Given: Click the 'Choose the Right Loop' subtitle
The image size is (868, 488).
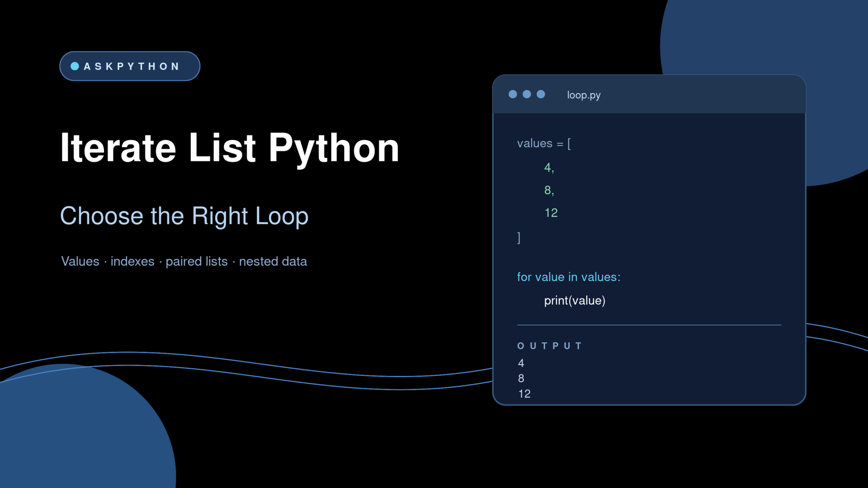Looking at the screenshot, I should 184,216.
